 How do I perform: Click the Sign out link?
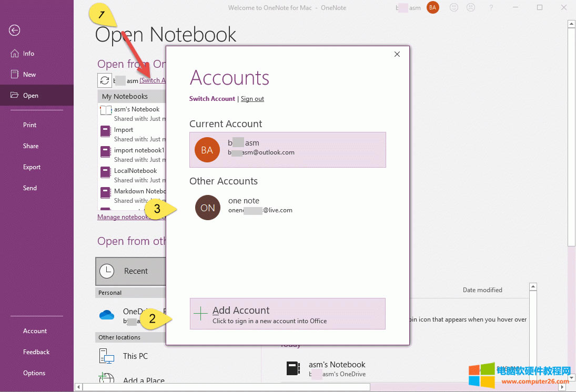point(252,98)
